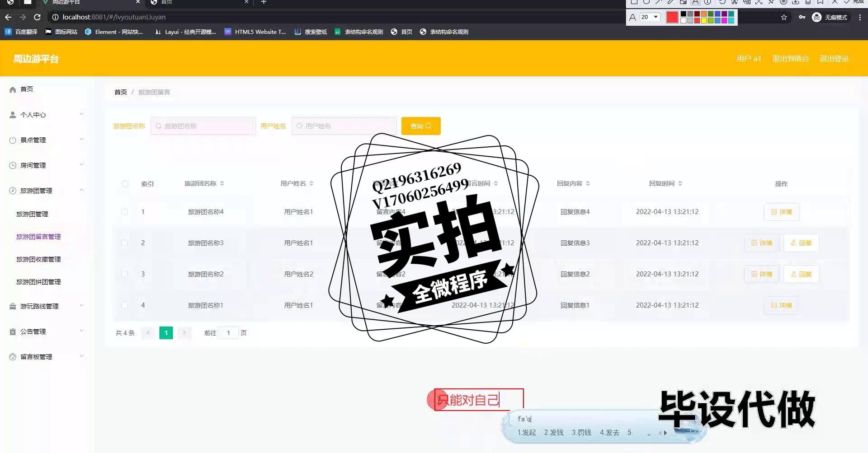Pick the yellow color swatch

[x=704, y=20]
